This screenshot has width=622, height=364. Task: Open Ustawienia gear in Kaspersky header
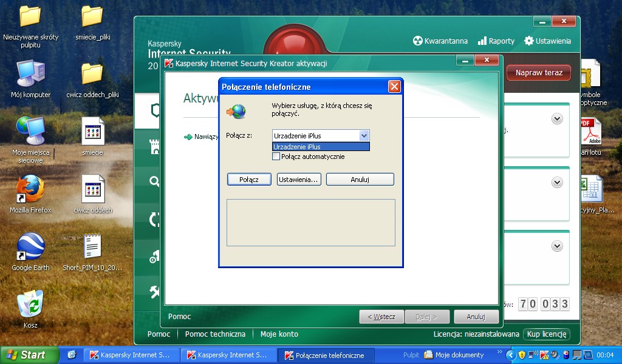click(x=547, y=41)
